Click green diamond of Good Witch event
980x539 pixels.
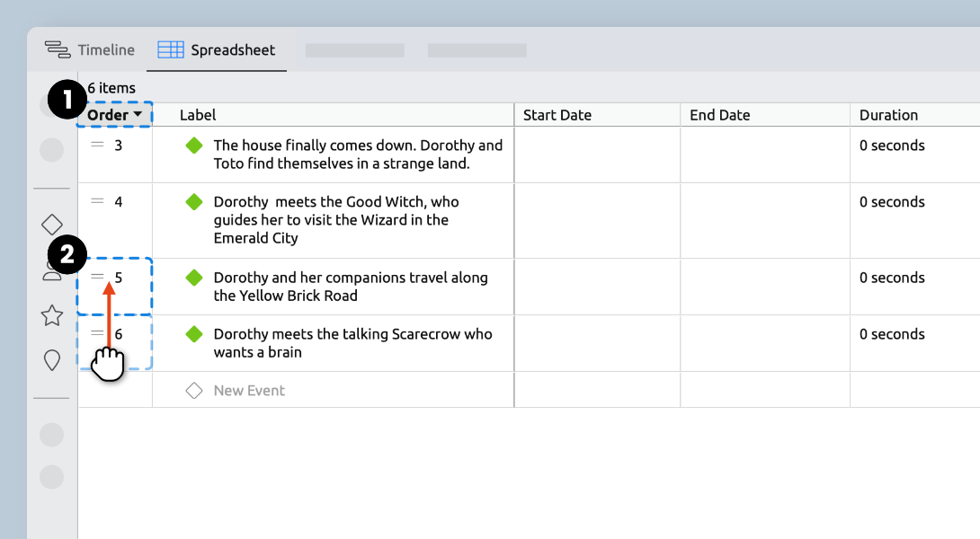pyautogui.click(x=194, y=202)
